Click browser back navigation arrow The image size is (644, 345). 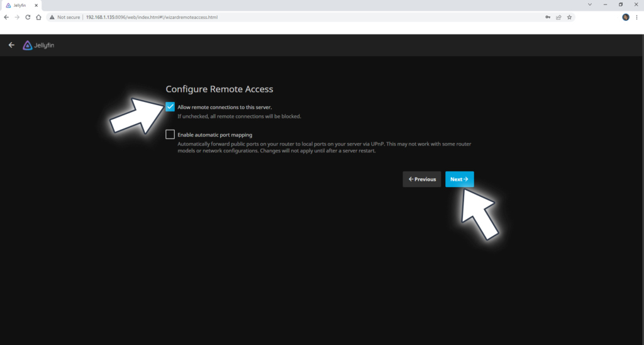(x=6, y=17)
